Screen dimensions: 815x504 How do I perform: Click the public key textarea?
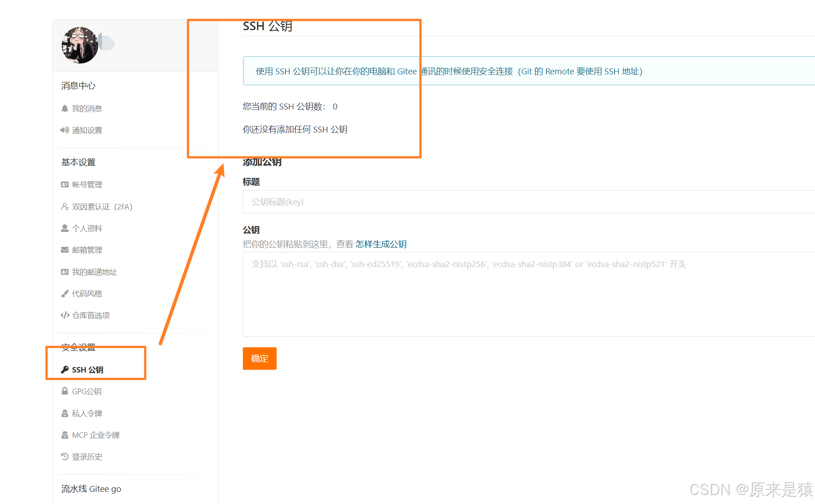pos(529,294)
